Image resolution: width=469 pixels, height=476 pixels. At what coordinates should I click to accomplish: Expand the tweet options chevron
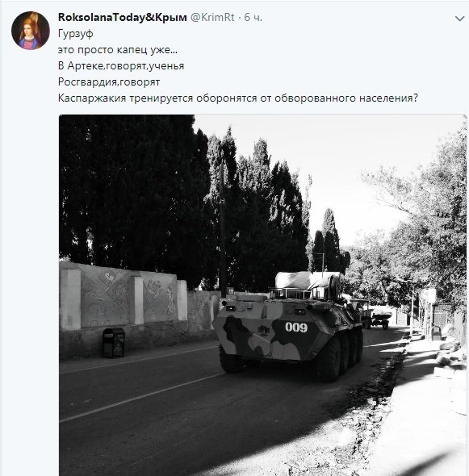[x=459, y=19]
